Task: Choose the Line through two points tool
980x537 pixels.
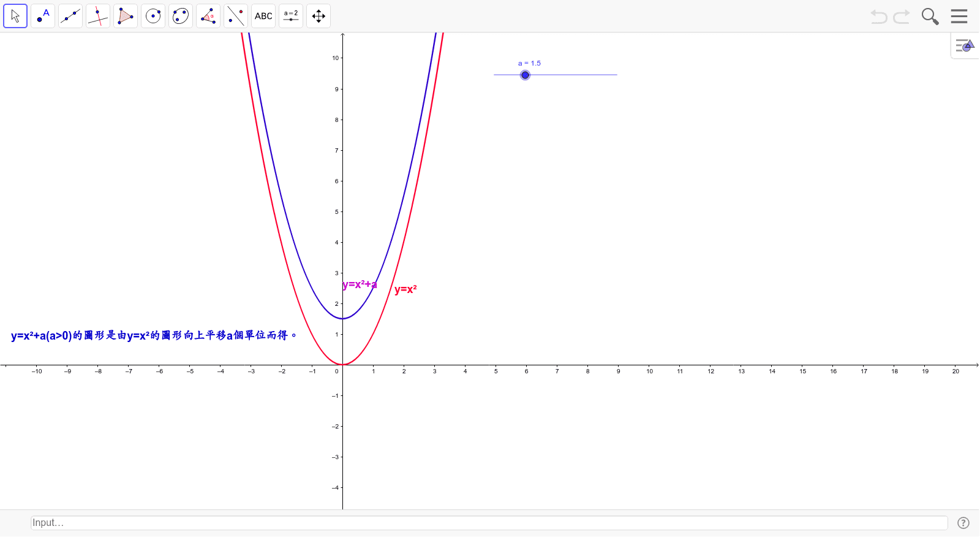Action: tap(70, 16)
